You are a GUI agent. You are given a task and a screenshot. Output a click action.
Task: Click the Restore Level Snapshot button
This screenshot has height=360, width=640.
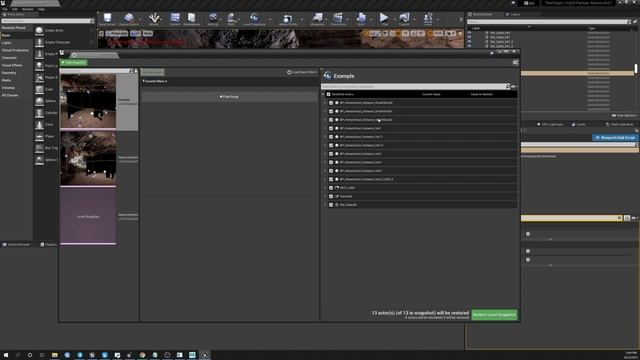494,315
